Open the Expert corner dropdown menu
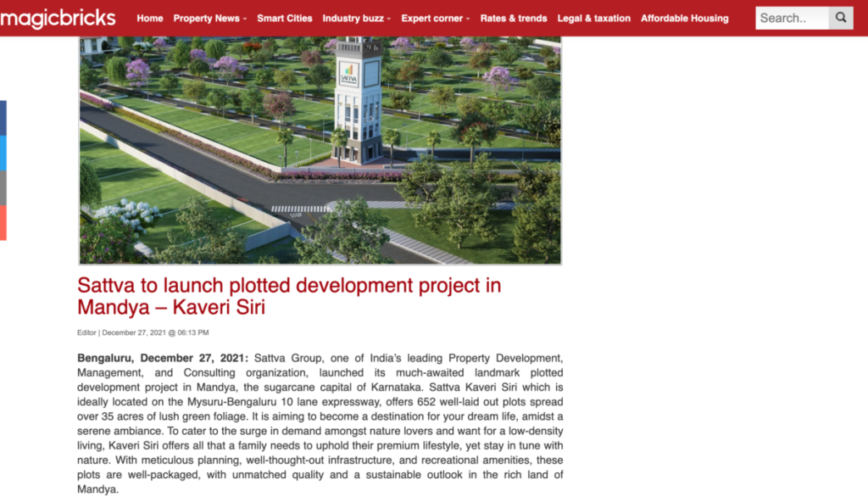 click(435, 19)
